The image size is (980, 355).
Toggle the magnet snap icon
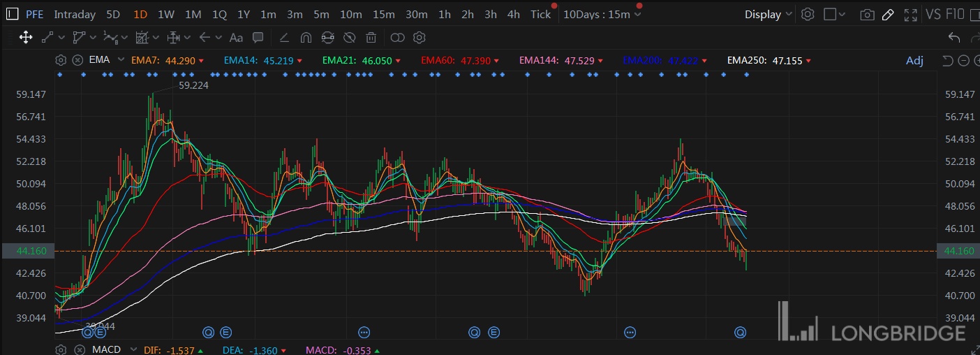(x=306, y=38)
